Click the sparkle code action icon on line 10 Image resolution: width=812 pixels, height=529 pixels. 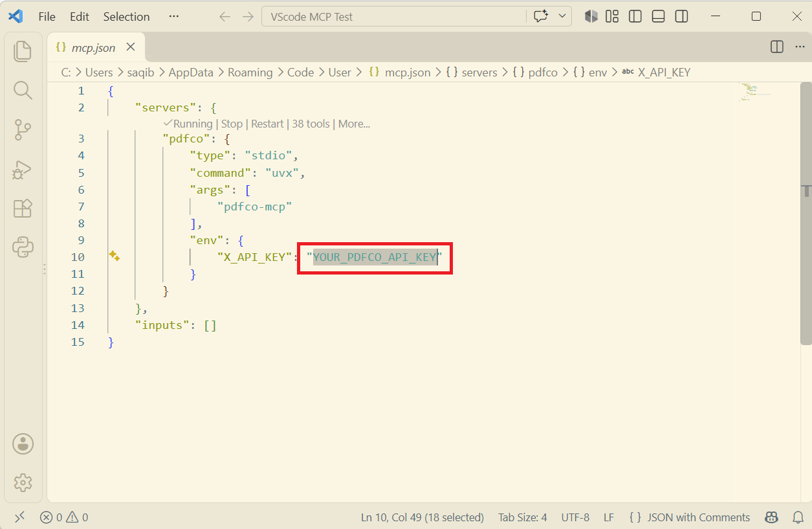[x=115, y=256]
